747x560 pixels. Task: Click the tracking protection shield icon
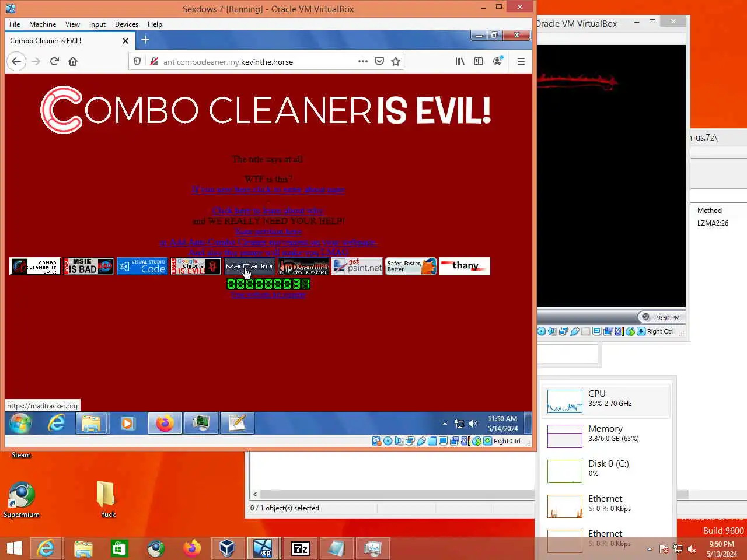click(x=137, y=61)
